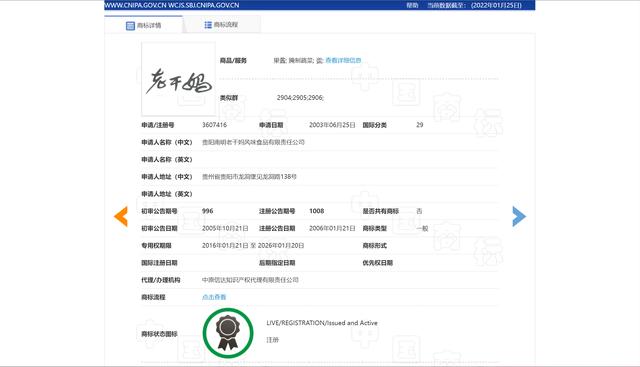Select preliminary announcement number 996
Screen dimensions: 640x367
pos(207,211)
